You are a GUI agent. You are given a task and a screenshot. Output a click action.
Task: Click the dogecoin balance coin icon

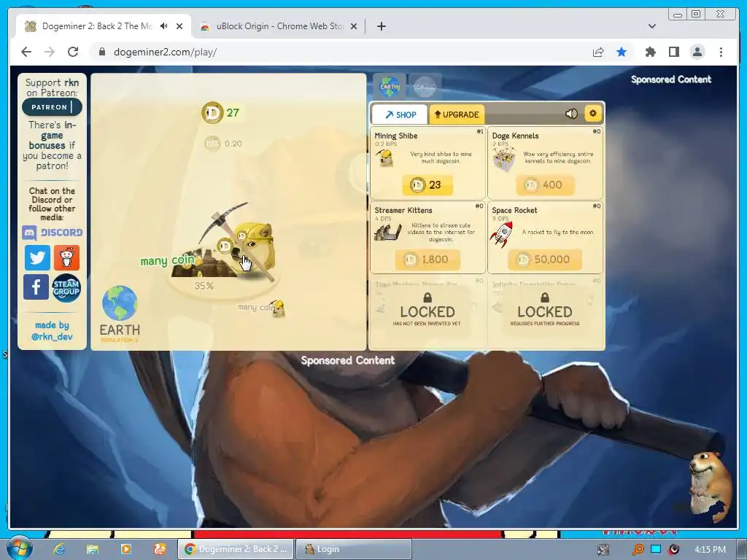point(212,113)
